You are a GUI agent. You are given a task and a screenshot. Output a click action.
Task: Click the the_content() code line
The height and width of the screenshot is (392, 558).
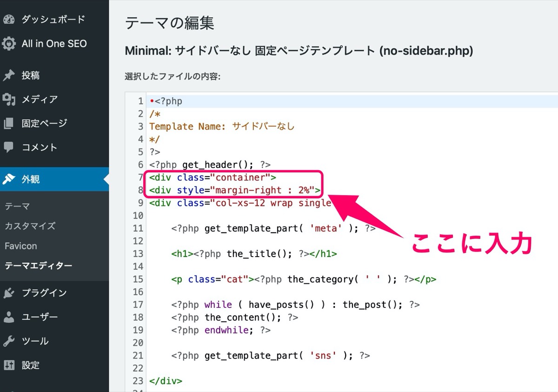tap(235, 317)
